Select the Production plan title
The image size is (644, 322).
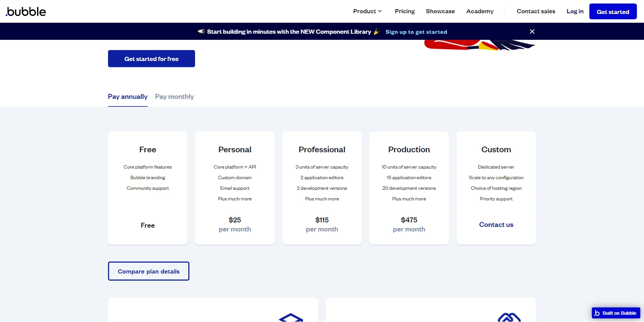(x=409, y=150)
